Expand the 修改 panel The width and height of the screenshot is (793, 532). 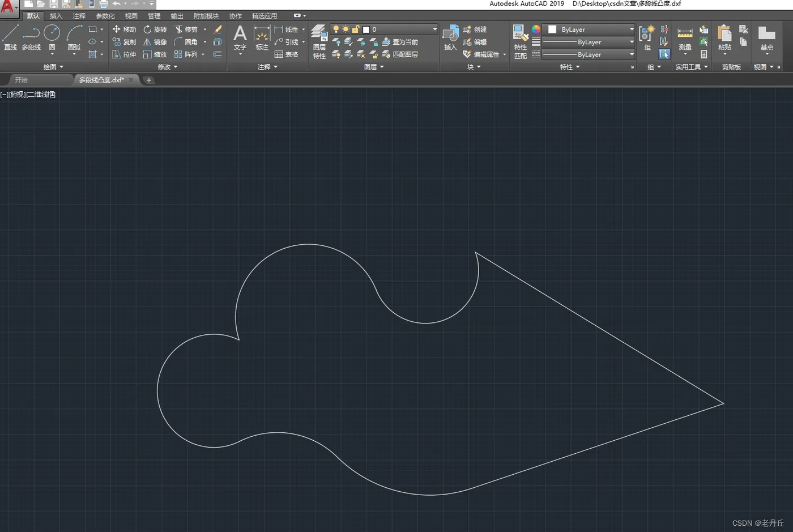pyautogui.click(x=168, y=67)
